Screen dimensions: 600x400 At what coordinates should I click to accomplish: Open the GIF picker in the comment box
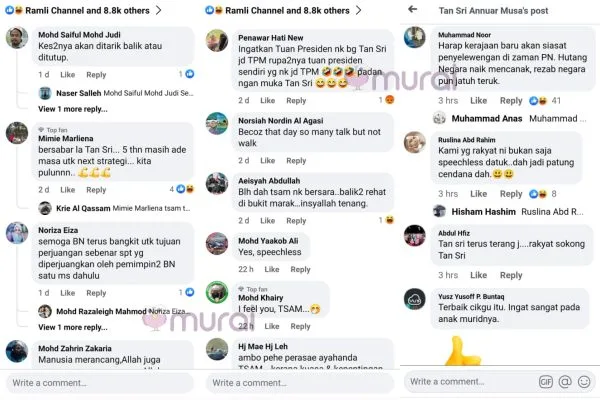[x=546, y=382]
